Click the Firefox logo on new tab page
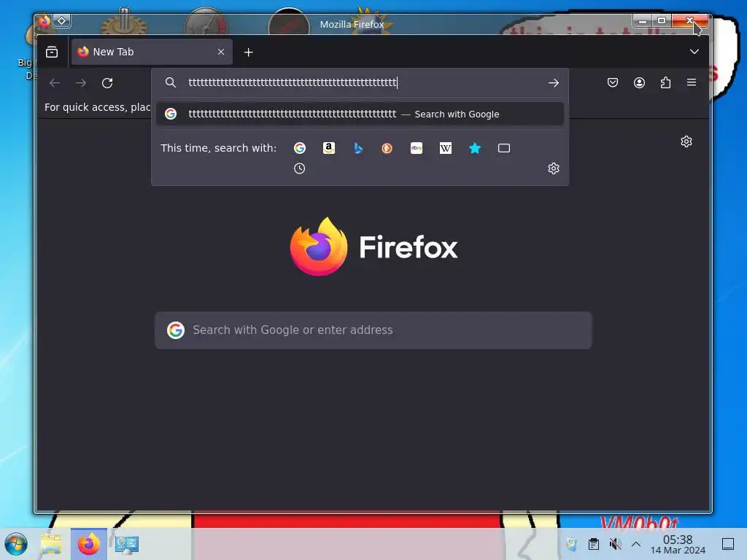The image size is (747, 560). pos(374,246)
